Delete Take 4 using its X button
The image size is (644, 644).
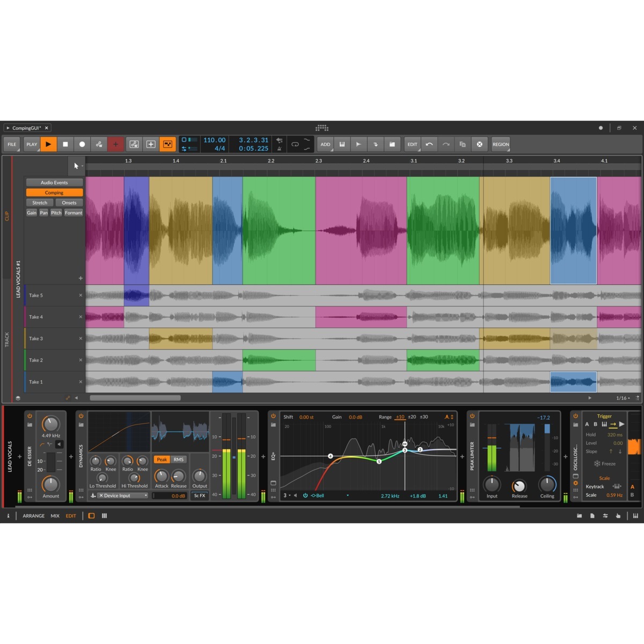pyautogui.click(x=80, y=317)
